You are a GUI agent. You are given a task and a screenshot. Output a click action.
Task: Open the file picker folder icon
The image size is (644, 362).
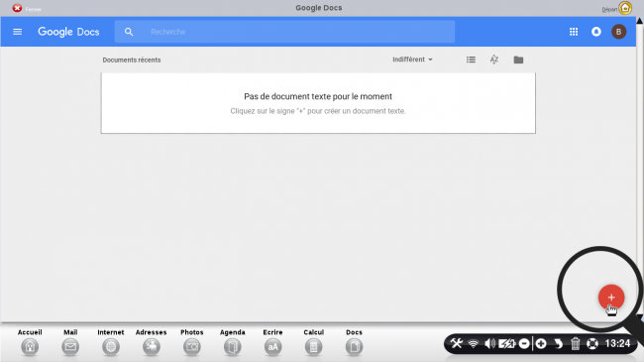pyautogui.click(x=518, y=60)
